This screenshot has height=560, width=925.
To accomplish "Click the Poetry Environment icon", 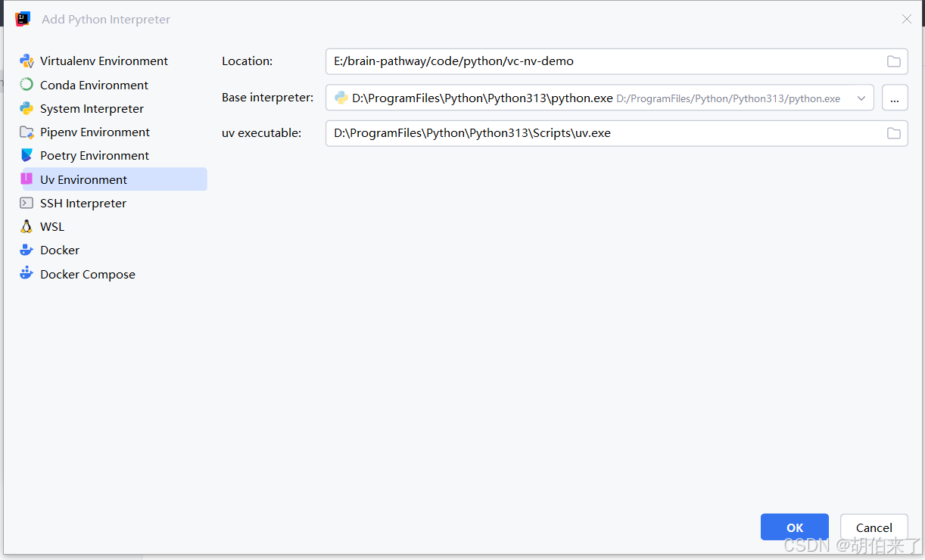I will click(26, 155).
